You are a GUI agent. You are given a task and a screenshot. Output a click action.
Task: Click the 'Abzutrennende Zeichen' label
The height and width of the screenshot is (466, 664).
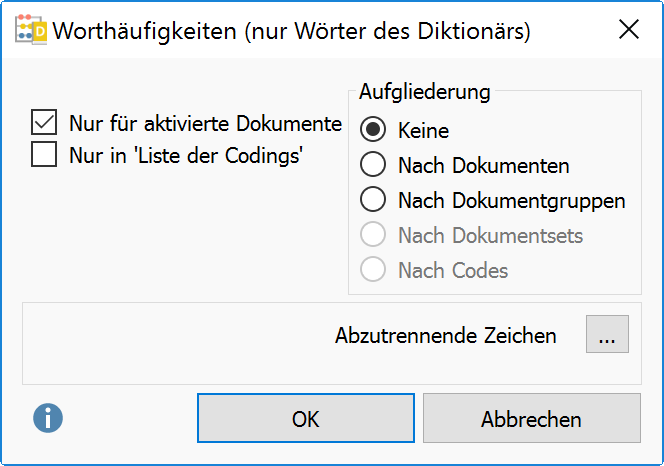pyautogui.click(x=445, y=336)
